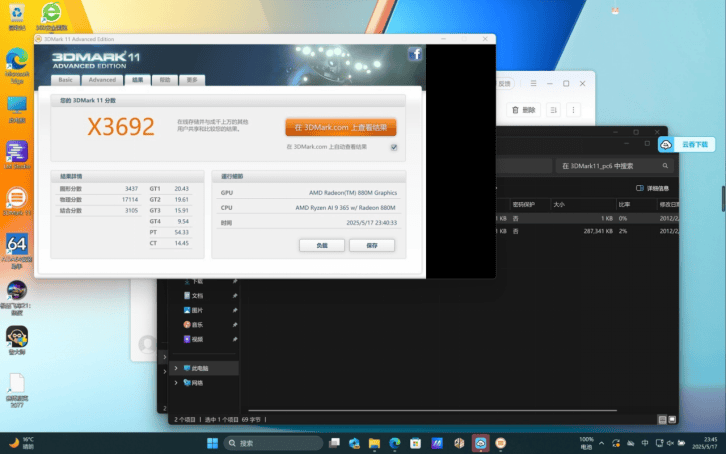The height and width of the screenshot is (454, 727).
Task: Open the 360 browser desktop icon
Action: pyautogui.click(x=51, y=17)
